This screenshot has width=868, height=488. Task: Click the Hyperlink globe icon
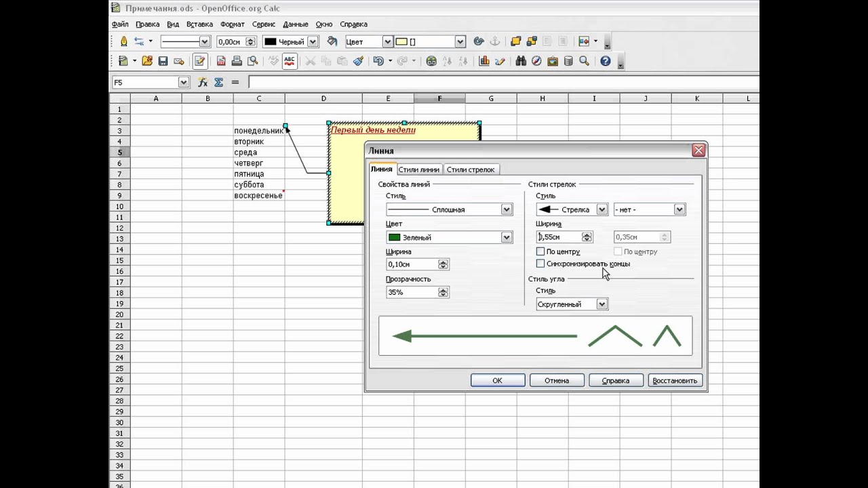click(x=431, y=61)
